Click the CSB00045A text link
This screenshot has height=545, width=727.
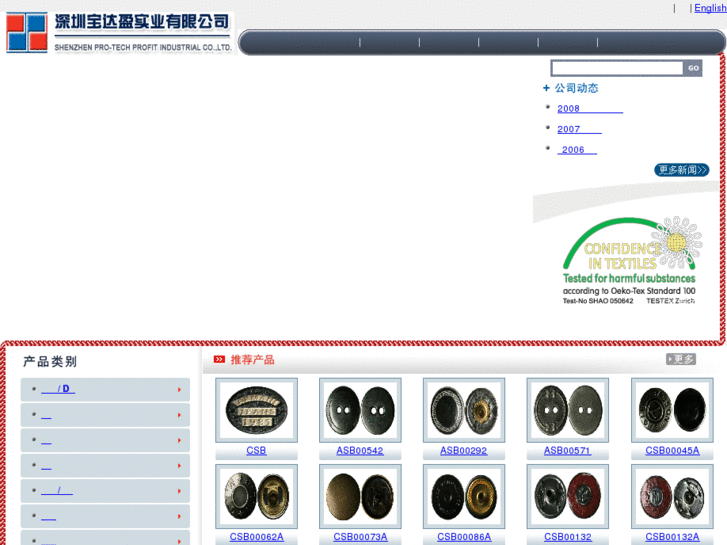point(672,451)
